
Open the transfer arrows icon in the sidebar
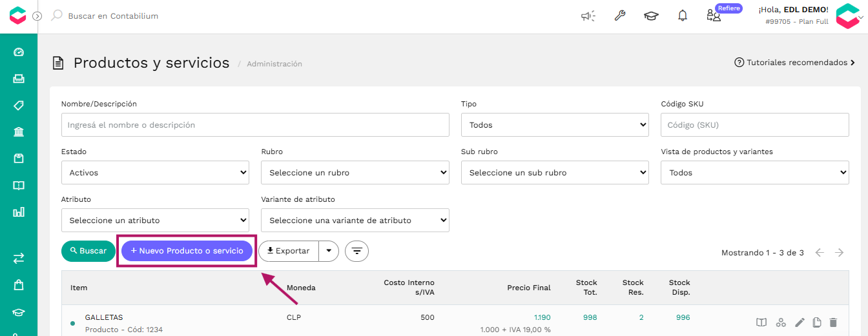(19, 258)
